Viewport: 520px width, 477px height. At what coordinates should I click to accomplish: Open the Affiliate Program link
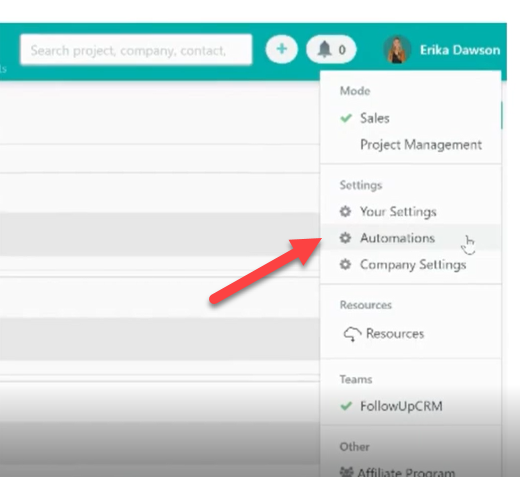coord(406,472)
